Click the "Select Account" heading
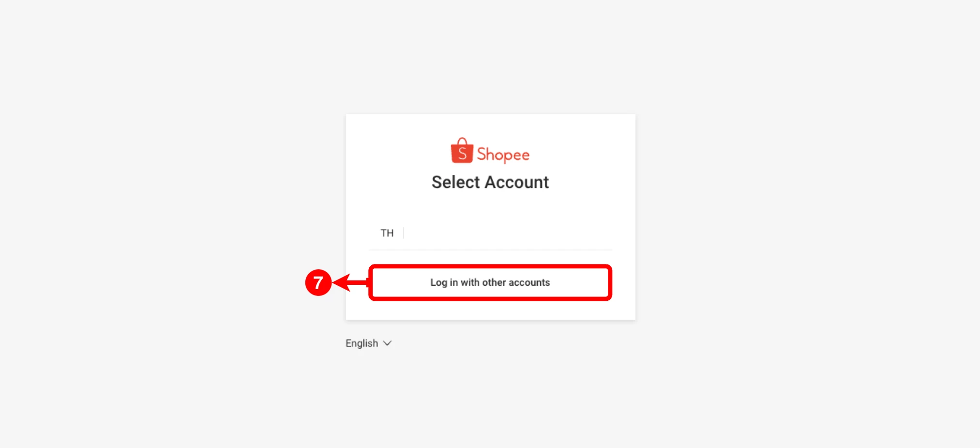This screenshot has height=448, width=980. coord(490,182)
